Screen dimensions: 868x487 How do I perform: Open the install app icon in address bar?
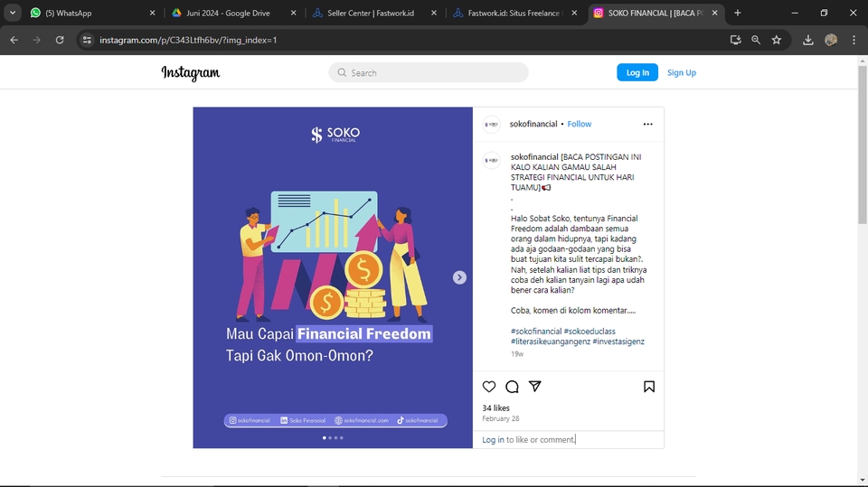tap(735, 40)
